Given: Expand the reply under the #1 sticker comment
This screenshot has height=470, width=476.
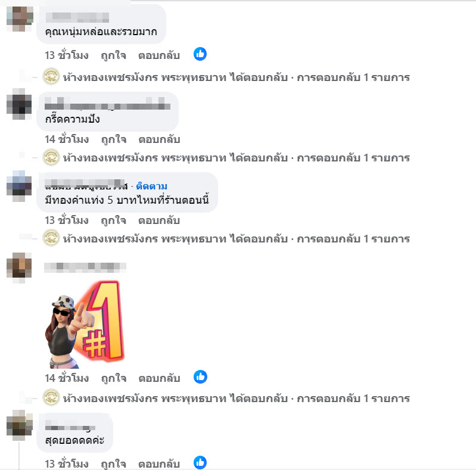Looking at the screenshot, I should tap(236, 398).
